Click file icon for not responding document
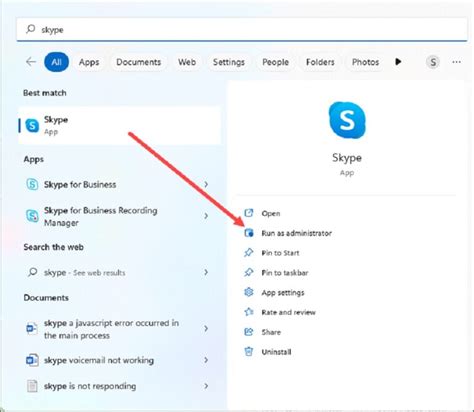Image resolution: width=474 pixels, height=412 pixels. [x=32, y=386]
